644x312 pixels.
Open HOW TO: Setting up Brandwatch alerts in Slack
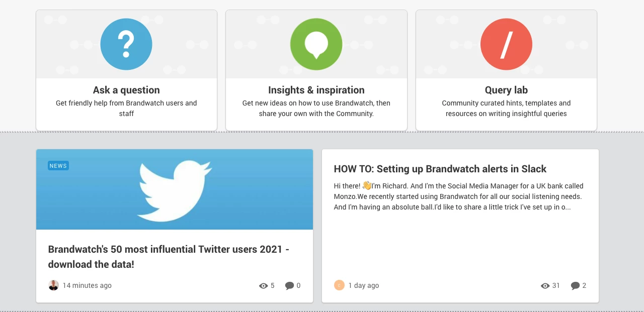pos(440,169)
